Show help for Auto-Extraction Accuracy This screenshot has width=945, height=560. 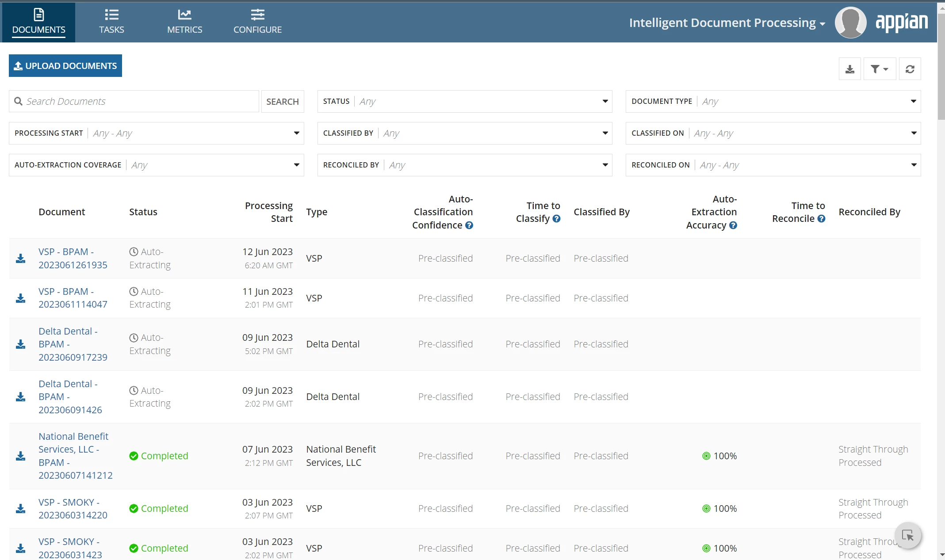pos(733,225)
